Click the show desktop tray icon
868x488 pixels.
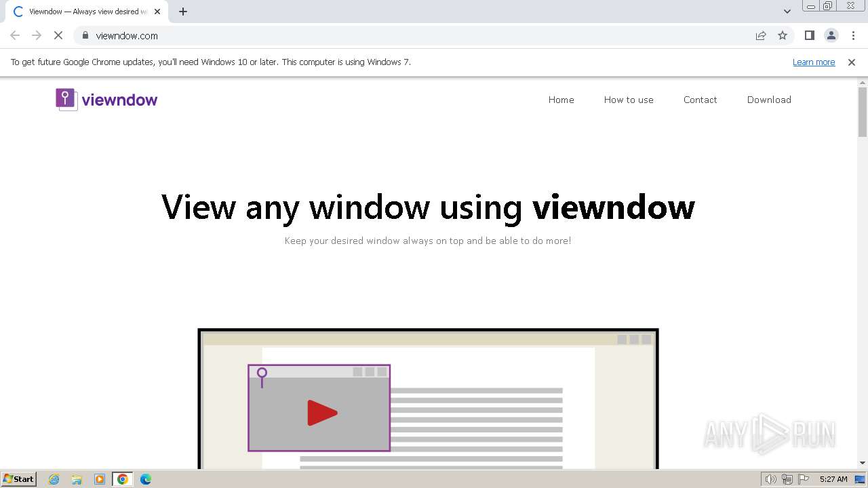(860, 479)
